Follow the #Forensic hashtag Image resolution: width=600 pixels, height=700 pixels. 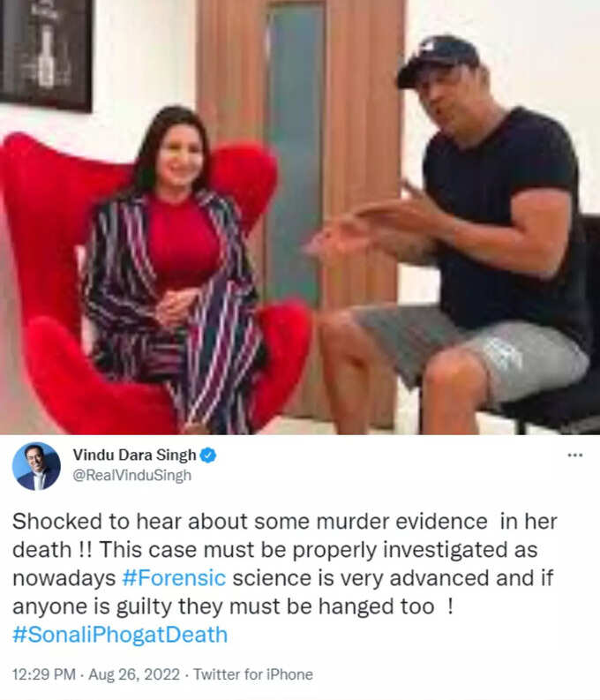click(174, 578)
